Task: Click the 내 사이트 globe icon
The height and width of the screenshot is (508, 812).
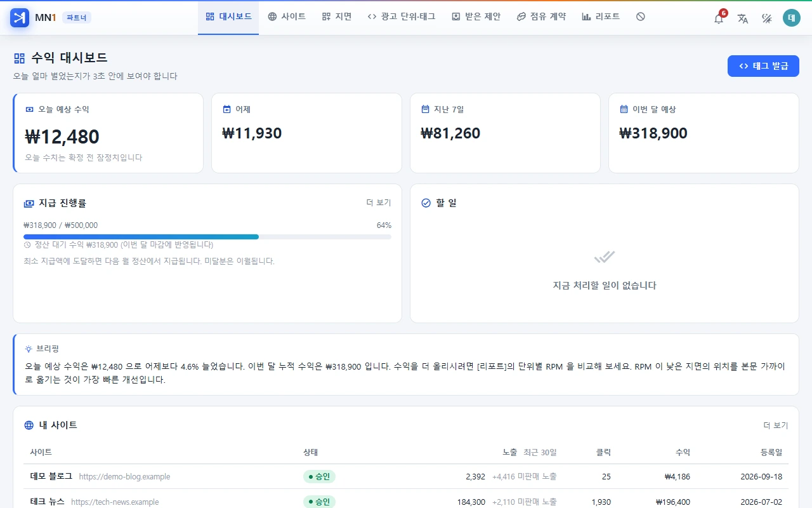Action: (29, 425)
